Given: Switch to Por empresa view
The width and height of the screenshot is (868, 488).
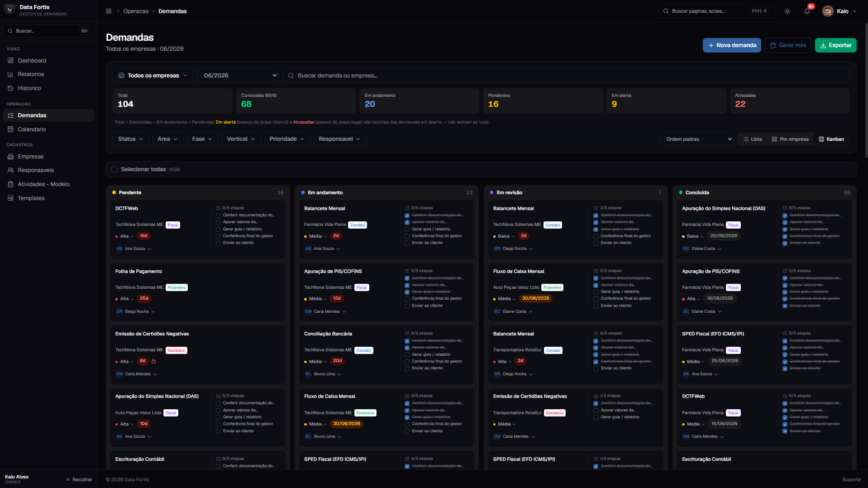Looking at the screenshot, I should point(790,139).
